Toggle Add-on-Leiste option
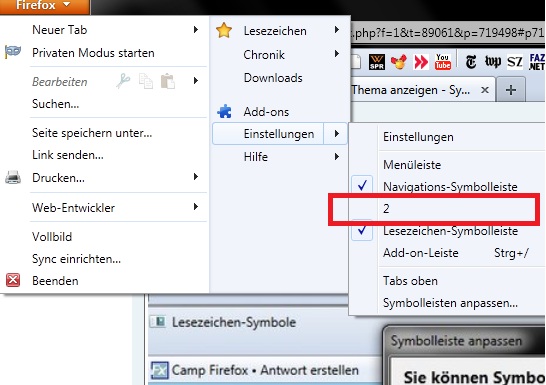This screenshot has height=385, width=546. [421, 253]
